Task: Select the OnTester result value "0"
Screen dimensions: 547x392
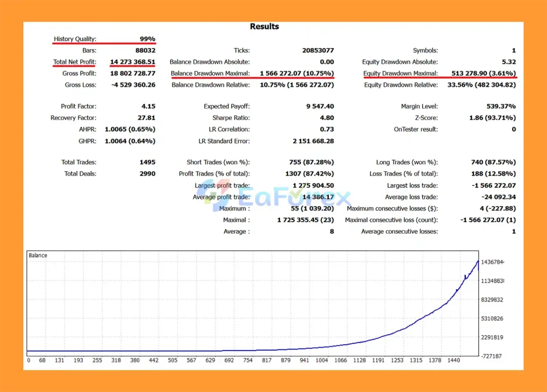Action: [x=514, y=129]
